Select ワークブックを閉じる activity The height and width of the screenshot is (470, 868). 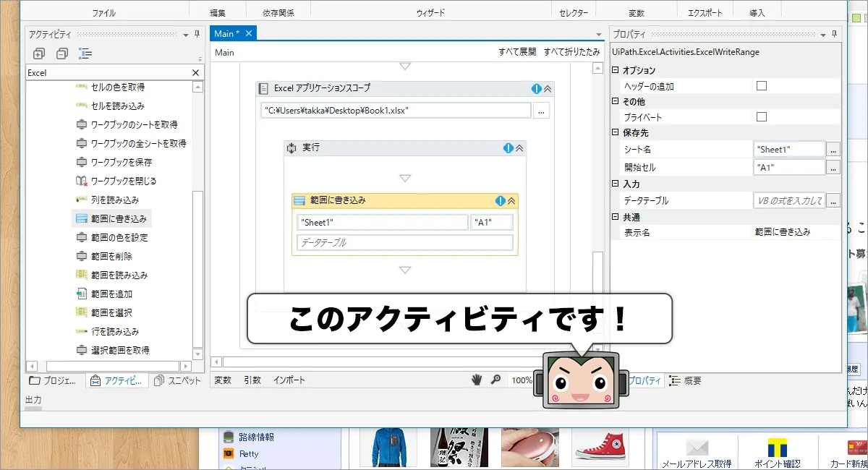(x=116, y=181)
